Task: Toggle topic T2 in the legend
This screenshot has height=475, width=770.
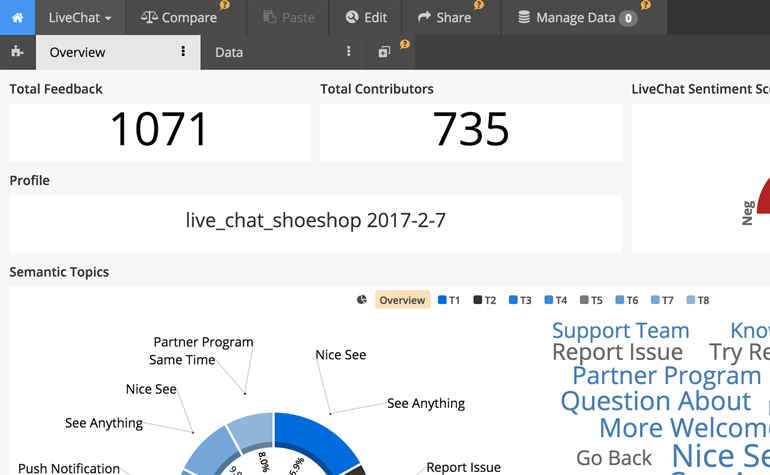Action: pos(485,300)
